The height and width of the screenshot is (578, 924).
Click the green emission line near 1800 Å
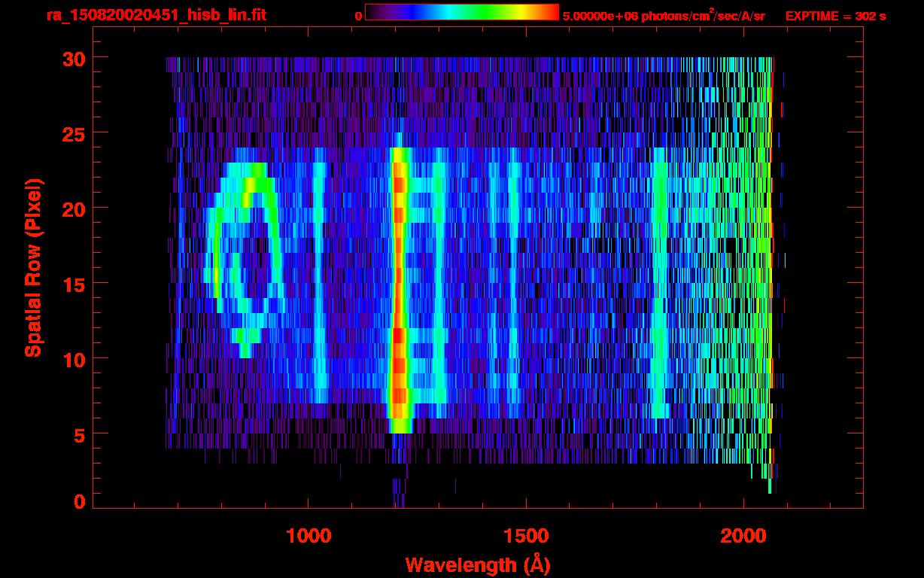(660, 282)
